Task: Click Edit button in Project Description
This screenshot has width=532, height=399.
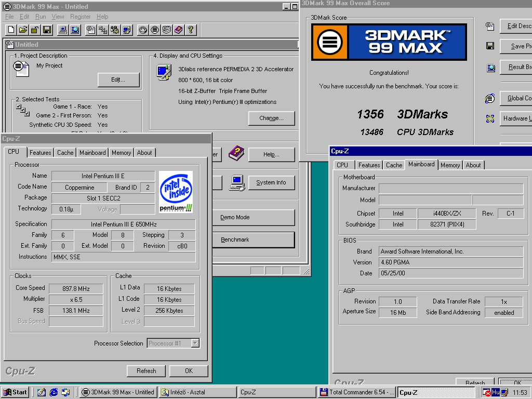Action: (118, 79)
